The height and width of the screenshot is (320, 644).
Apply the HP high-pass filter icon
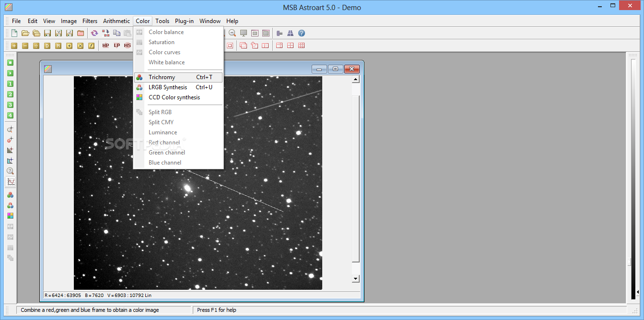point(106,46)
